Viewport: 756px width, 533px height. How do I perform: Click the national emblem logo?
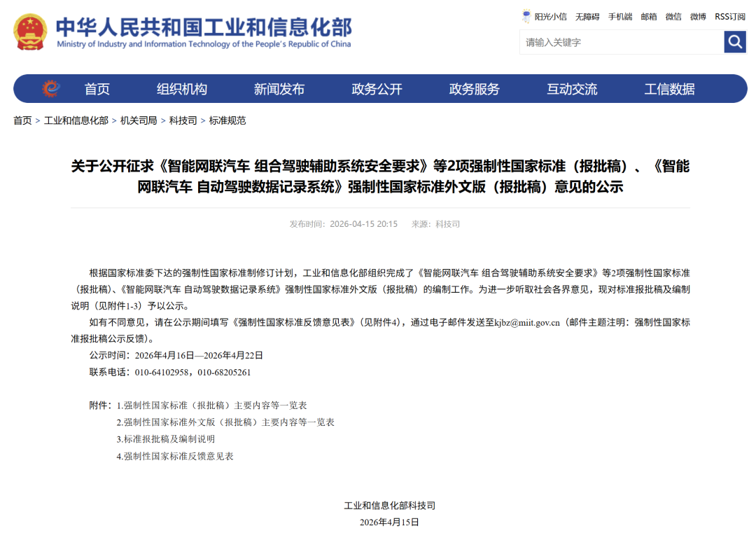[x=31, y=32]
